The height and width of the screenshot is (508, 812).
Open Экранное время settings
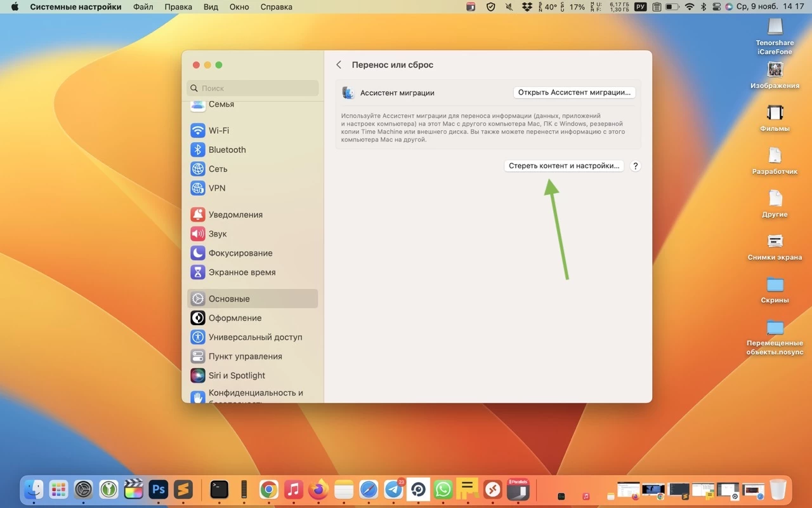click(x=242, y=272)
